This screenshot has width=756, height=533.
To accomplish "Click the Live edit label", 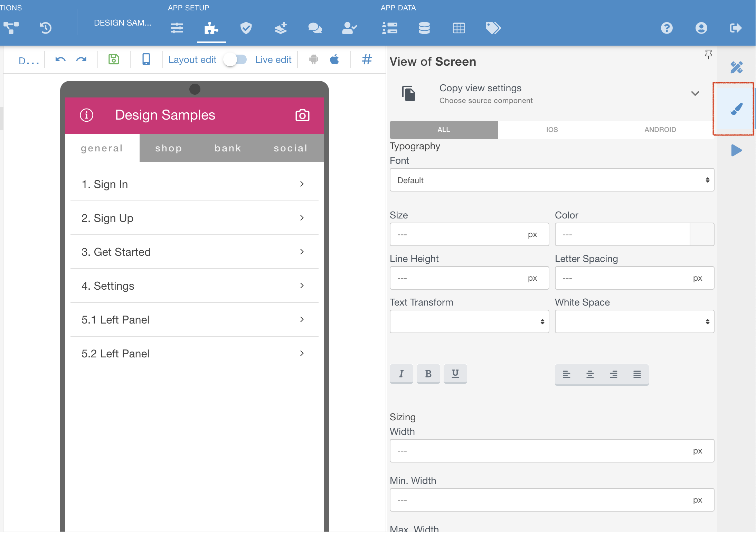I will click(x=273, y=60).
